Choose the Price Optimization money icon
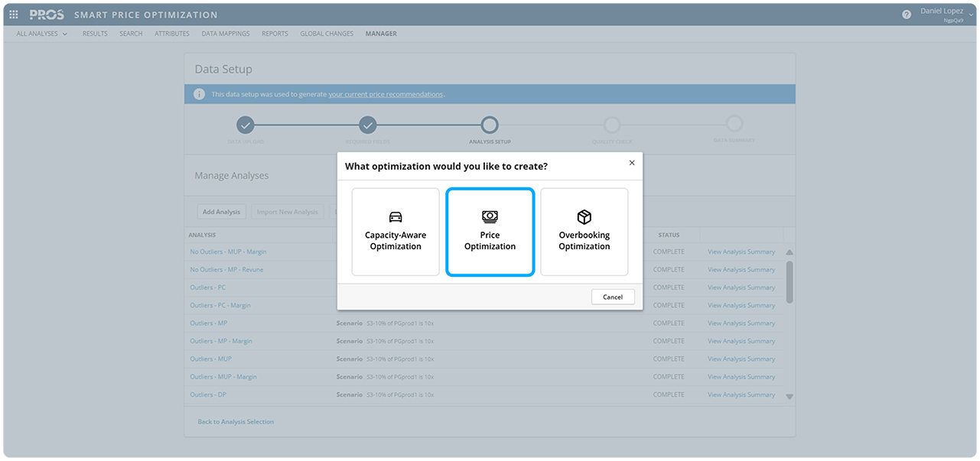Viewport: 980px width, 461px height. pos(490,217)
